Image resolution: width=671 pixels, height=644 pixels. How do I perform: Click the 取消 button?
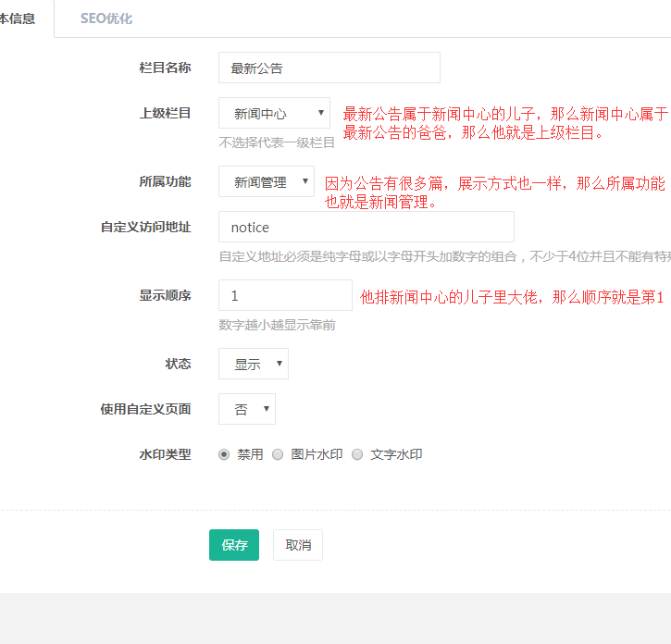(x=298, y=545)
